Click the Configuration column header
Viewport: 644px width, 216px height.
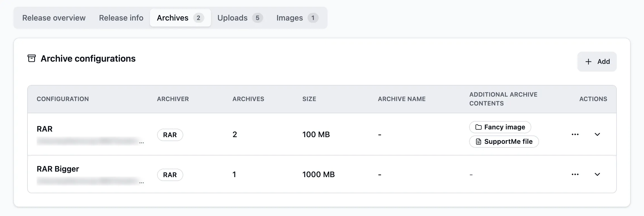pos(63,99)
